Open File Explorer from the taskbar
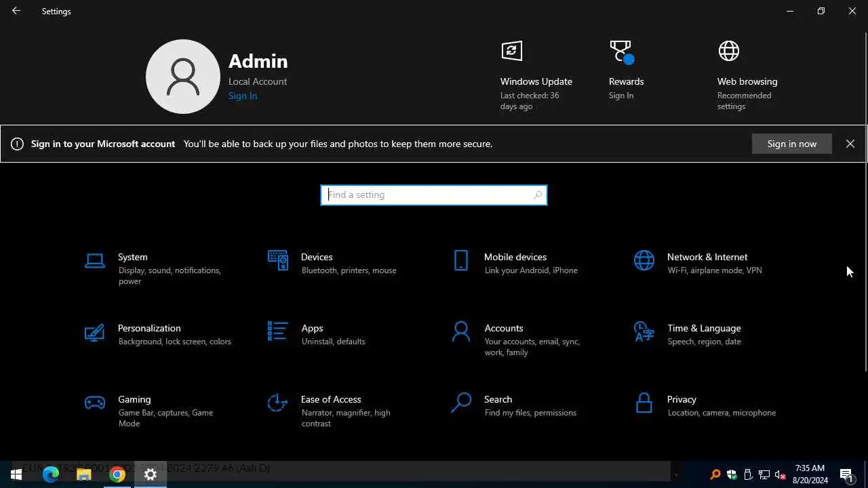This screenshot has width=868, height=488. pyautogui.click(x=84, y=474)
